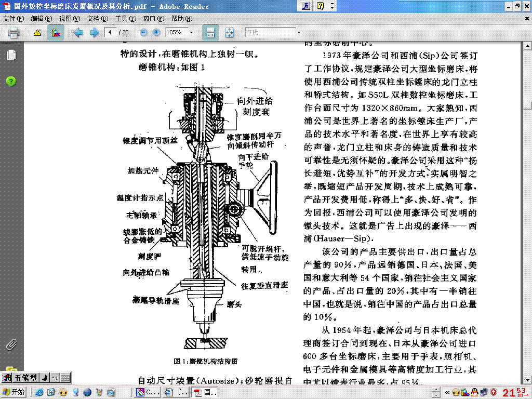Go to previous page with left arrow

click(x=78, y=33)
